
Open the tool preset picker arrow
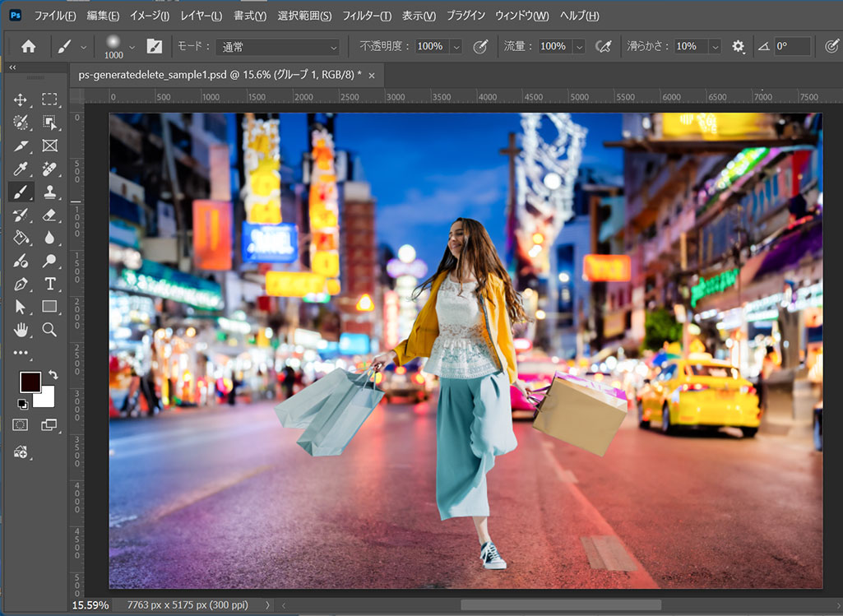click(83, 47)
